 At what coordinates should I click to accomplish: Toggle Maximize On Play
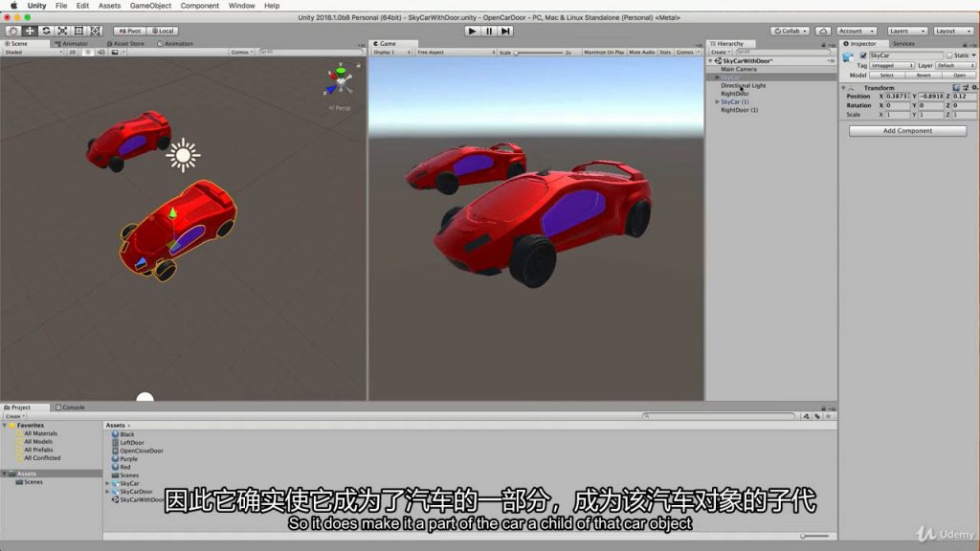pos(604,53)
